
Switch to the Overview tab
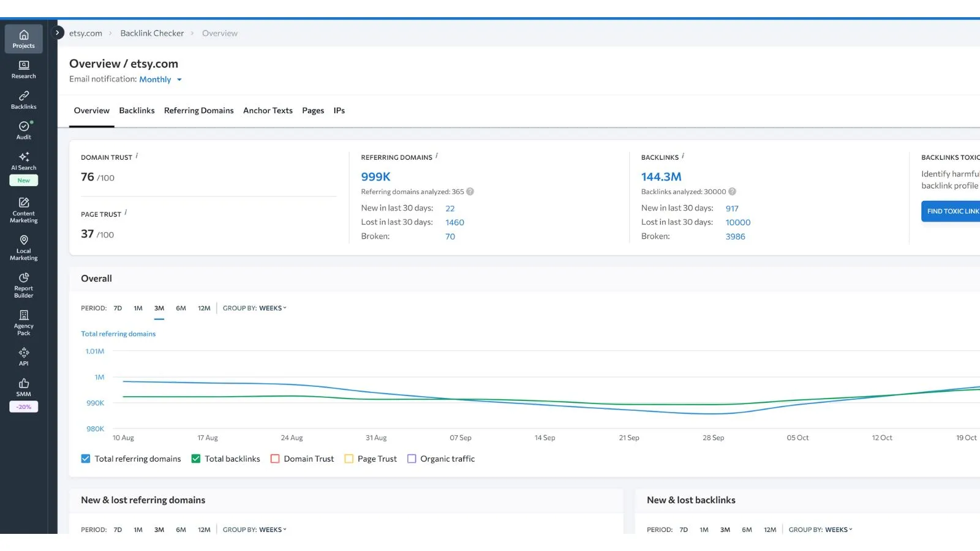click(x=92, y=111)
